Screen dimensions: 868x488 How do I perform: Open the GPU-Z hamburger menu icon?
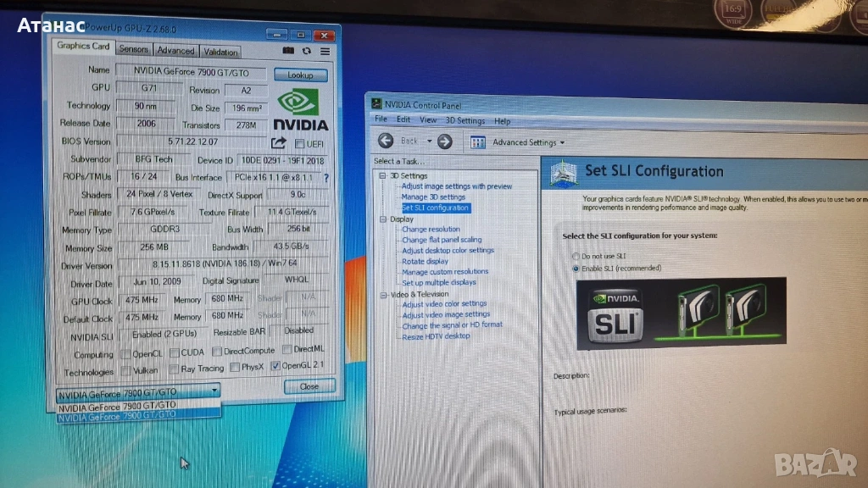pyautogui.click(x=325, y=52)
